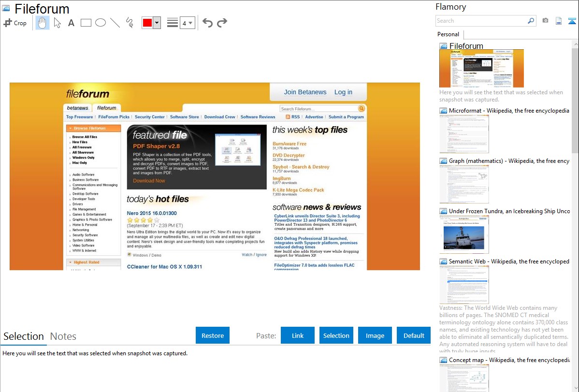Click the Fileforum entry icon in list

443,46
